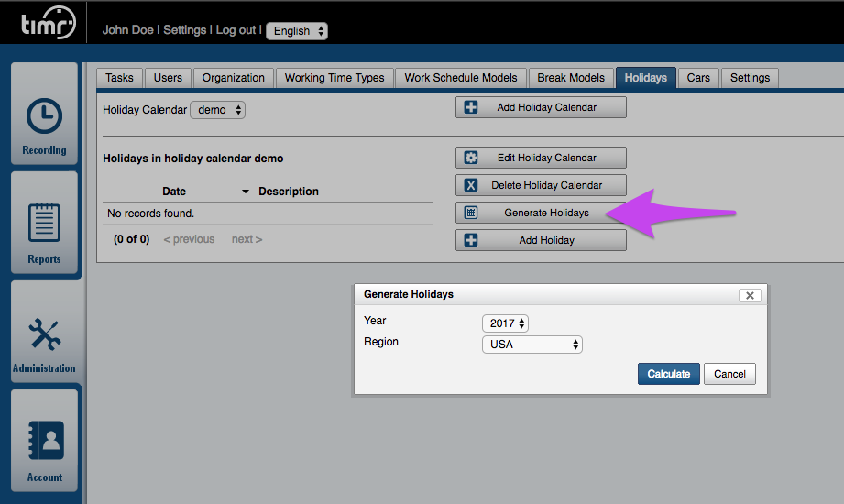
Task: Switch to the Work Schedule Models tab
Action: (x=461, y=78)
